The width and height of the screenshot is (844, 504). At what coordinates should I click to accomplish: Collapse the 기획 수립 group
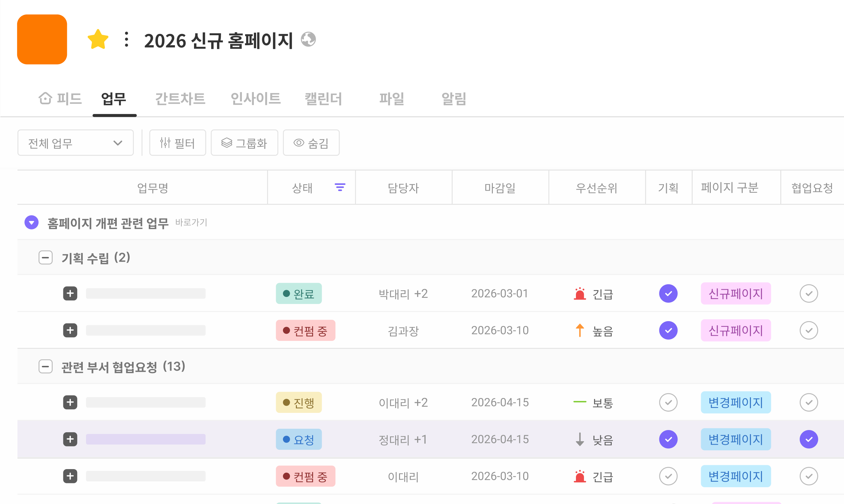(46, 257)
